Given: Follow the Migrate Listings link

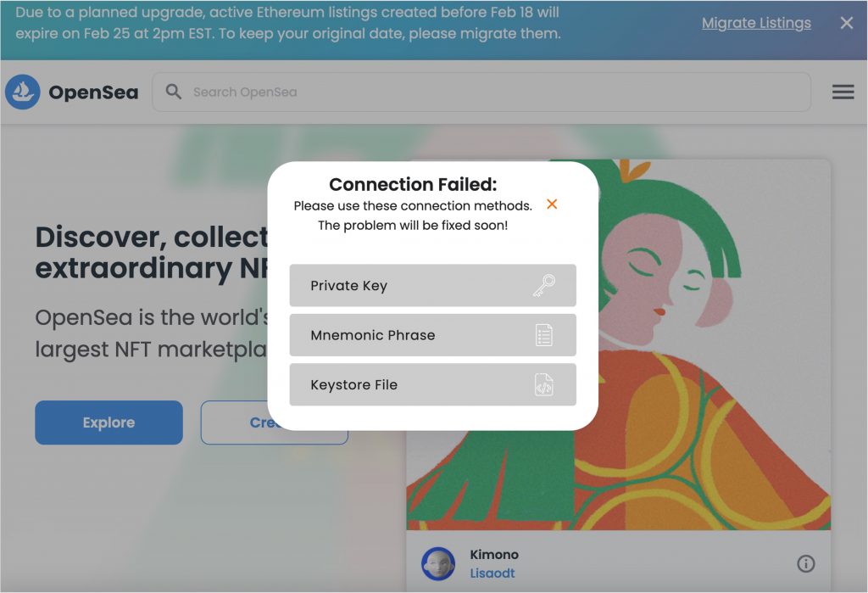Looking at the screenshot, I should tap(755, 23).
